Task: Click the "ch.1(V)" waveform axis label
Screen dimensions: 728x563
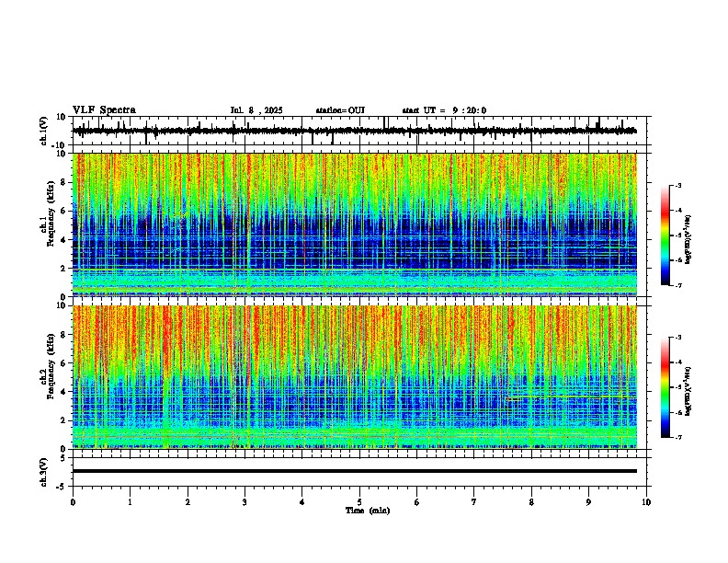Action: pos(44,131)
